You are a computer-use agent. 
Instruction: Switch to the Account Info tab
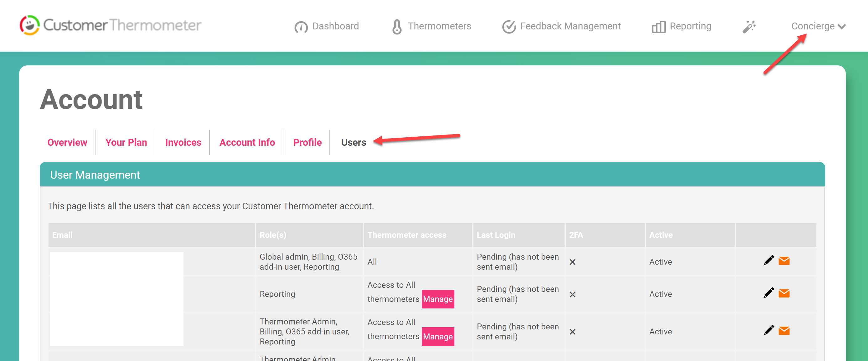click(247, 142)
